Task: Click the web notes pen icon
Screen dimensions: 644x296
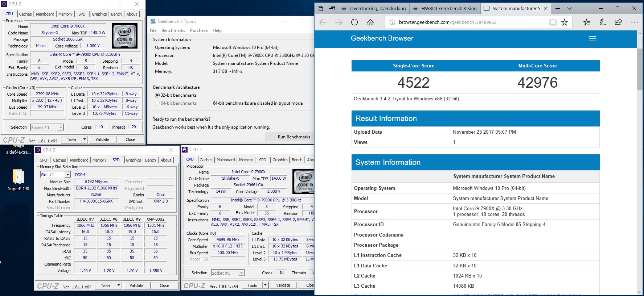Action: tap(602, 22)
